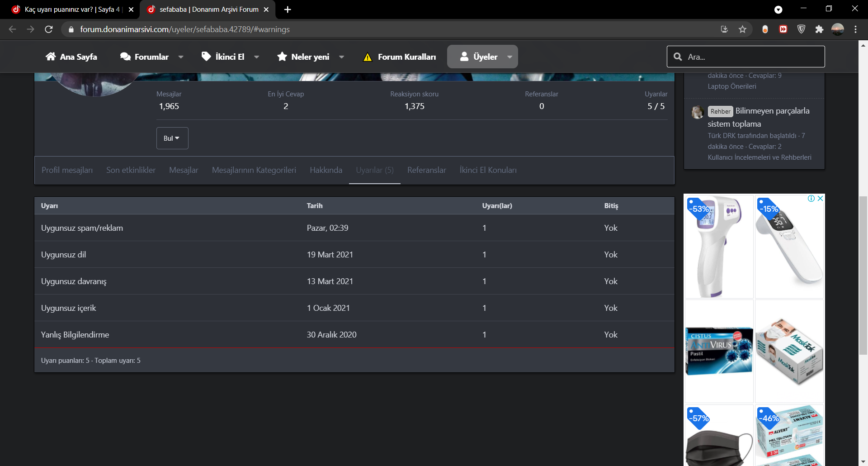
Task: Bookmark this page with the star icon
Action: coord(742,29)
